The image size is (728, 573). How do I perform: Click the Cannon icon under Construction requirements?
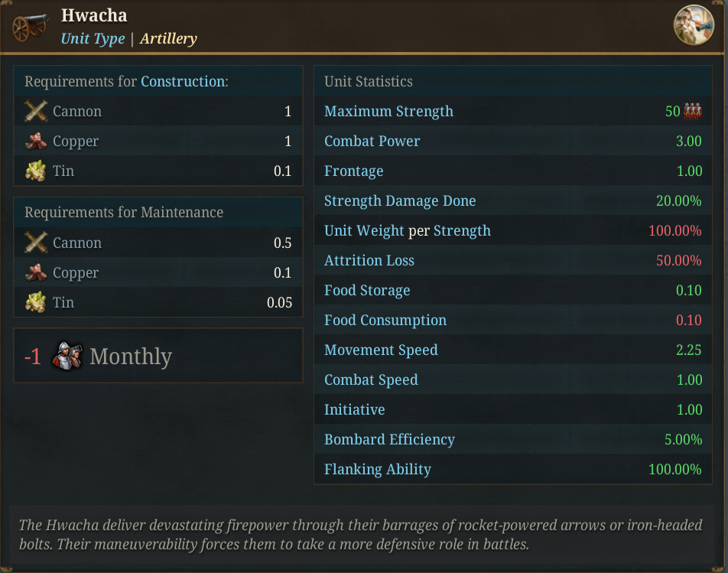point(36,112)
